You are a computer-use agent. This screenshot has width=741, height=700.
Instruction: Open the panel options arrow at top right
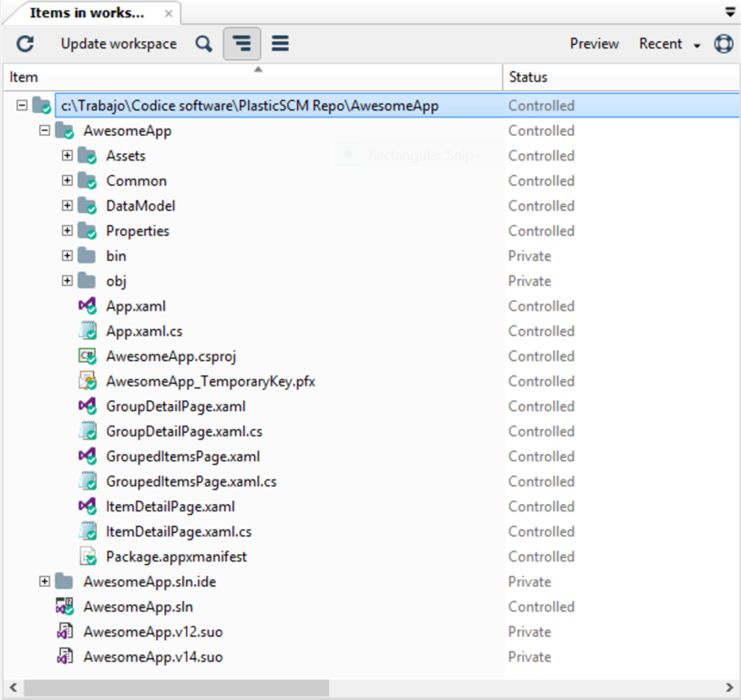click(x=728, y=12)
